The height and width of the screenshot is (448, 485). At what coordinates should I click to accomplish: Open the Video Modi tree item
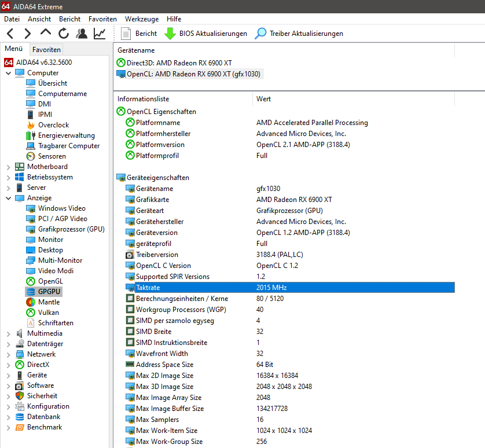point(56,271)
